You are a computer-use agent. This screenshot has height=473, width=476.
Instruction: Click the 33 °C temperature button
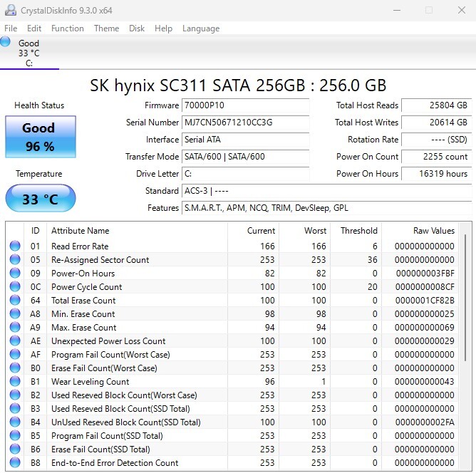(x=41, y=198)
